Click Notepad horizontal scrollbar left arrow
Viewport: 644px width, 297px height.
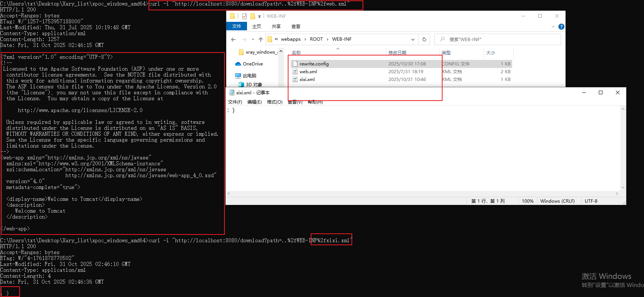click(x=229, y=193)
